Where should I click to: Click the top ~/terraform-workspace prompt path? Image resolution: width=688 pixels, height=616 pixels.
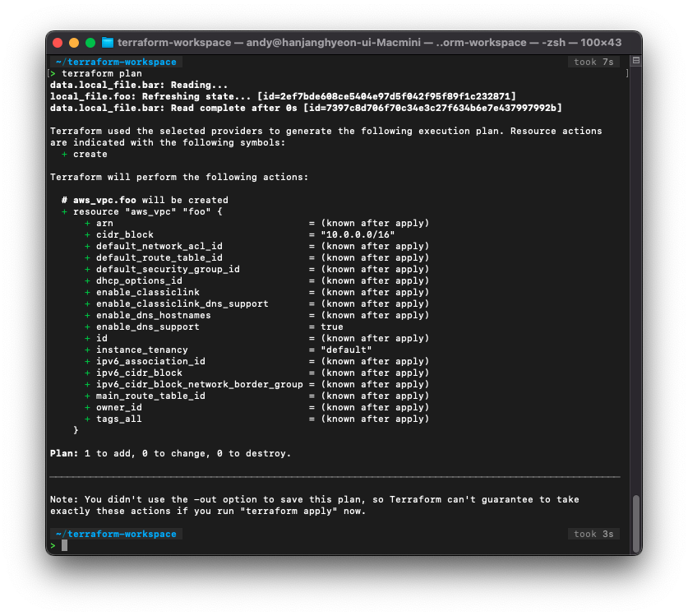pos(116,62)
